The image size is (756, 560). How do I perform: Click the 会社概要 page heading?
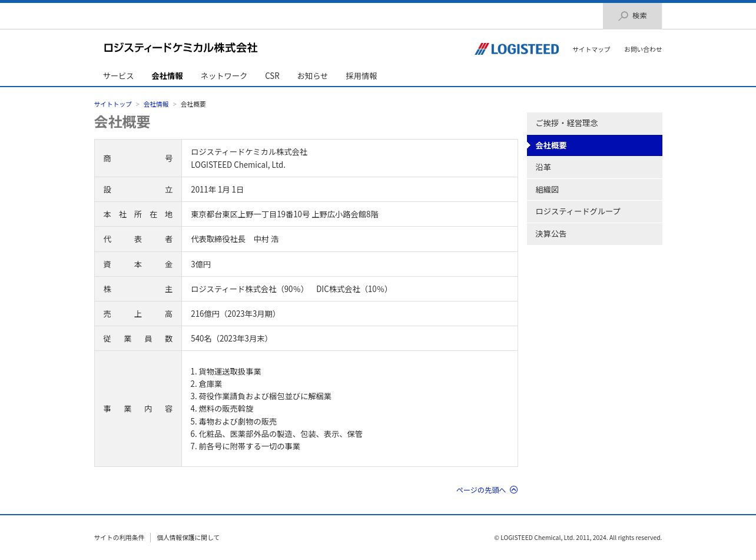click(122, 122)
